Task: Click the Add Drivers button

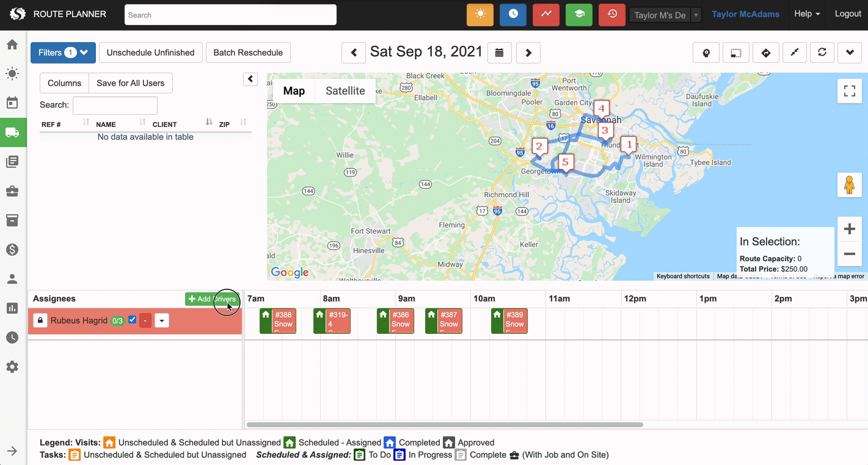Action: tap(212, 299)
